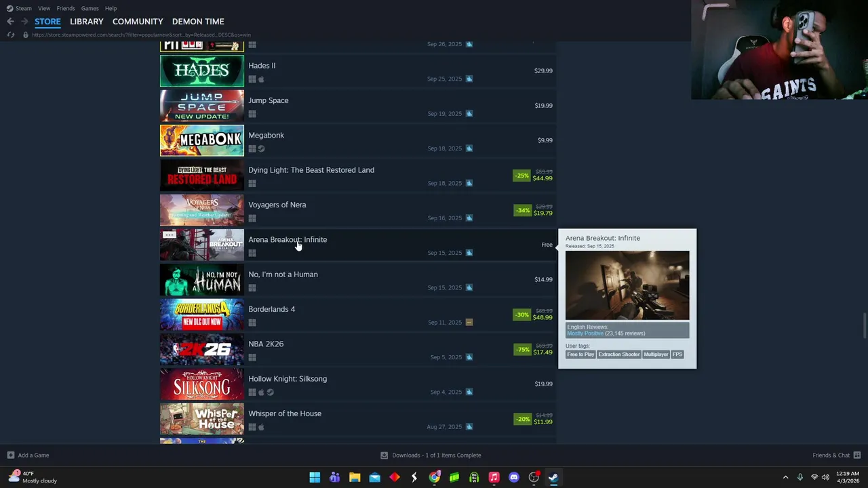Click the Extraction Shooter tag
Viewport: 868px width, 488px height.
click(619, 354)
